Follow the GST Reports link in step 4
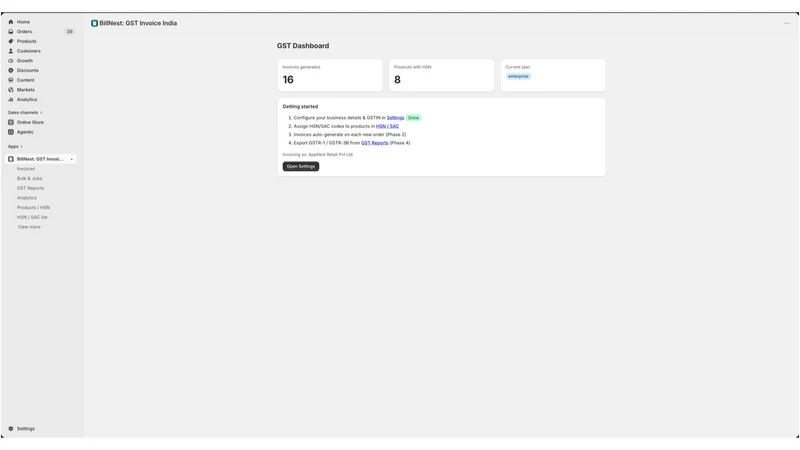Image resolution: width=800 pixels, height=450 pixels. (375, 143)
